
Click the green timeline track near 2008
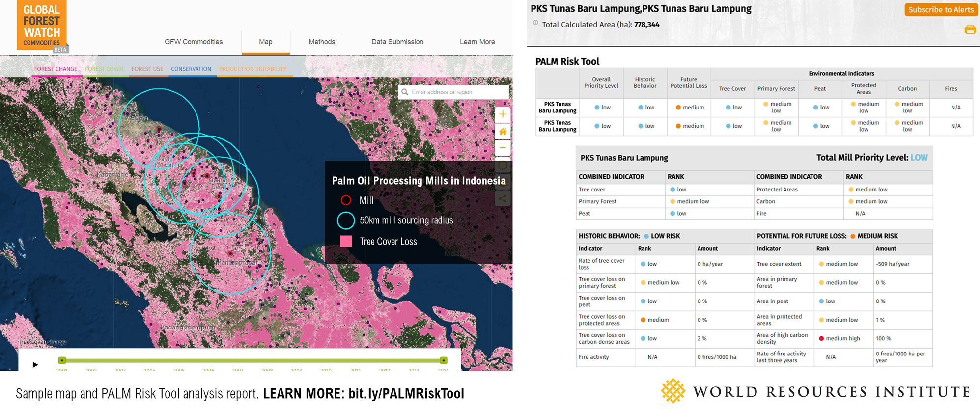click(x=267, y=360)
